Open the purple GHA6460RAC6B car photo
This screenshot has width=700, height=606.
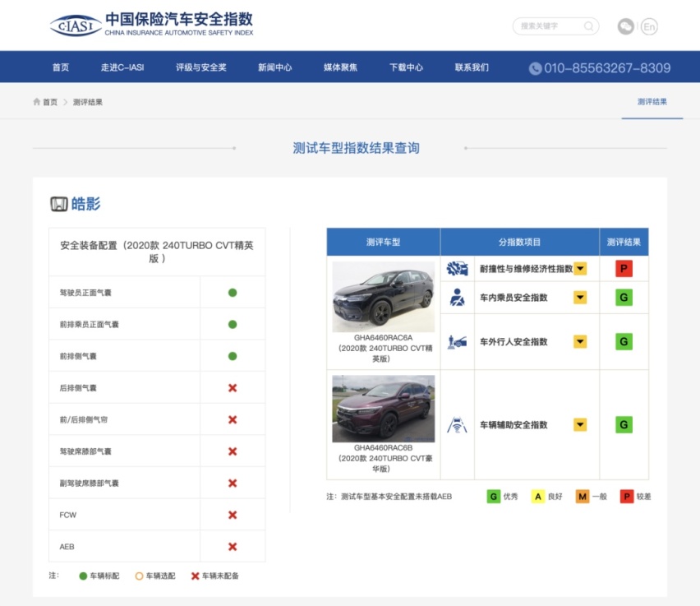[384, 409]
